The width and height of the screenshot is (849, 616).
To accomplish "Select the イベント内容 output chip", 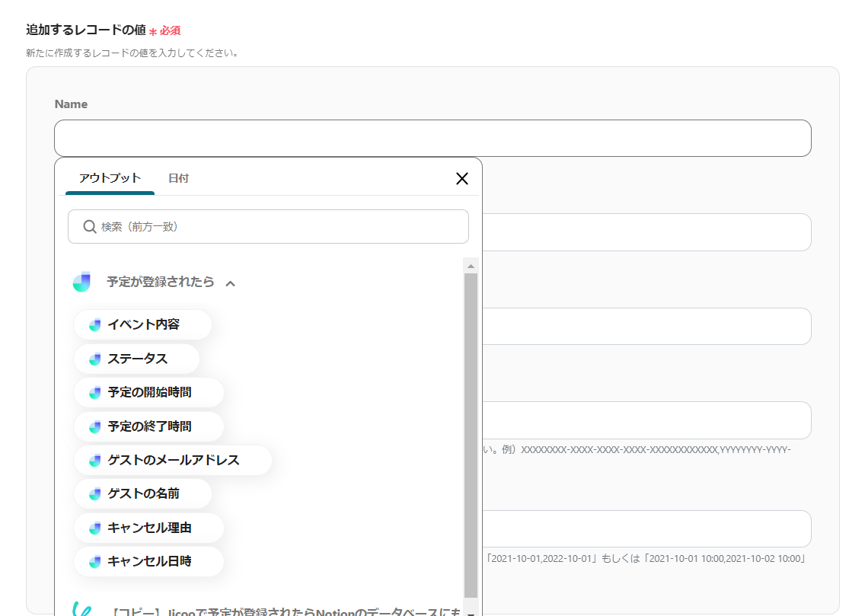I will (143, 325).
